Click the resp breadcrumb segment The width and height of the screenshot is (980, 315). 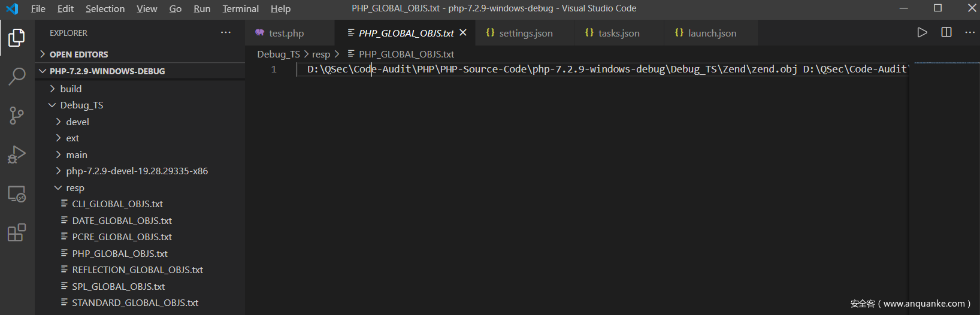(320, 54)
